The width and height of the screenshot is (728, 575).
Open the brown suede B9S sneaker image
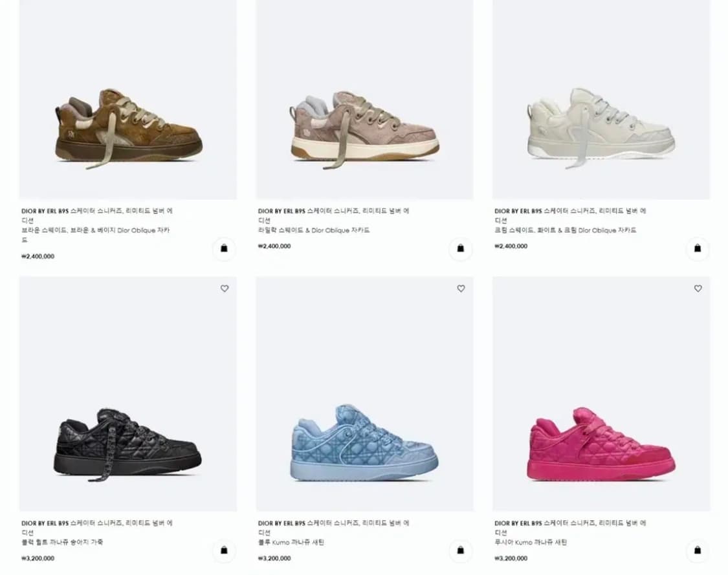click(128, 100)
